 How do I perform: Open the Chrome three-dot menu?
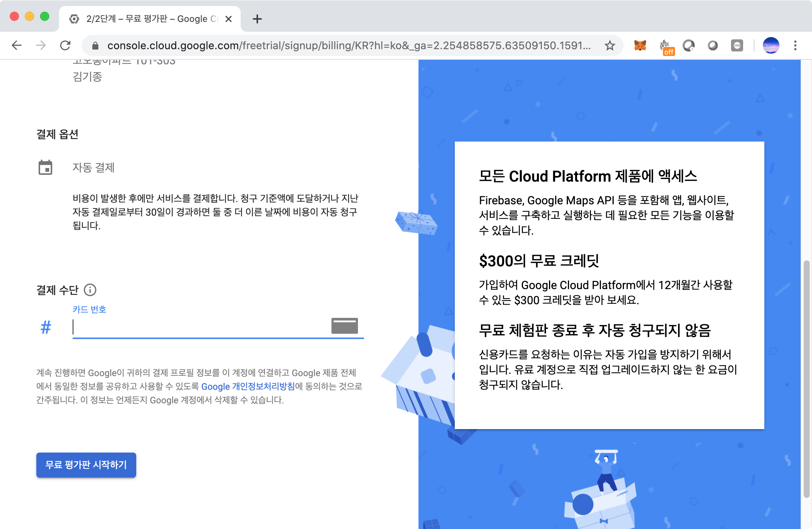click(795, 46)
